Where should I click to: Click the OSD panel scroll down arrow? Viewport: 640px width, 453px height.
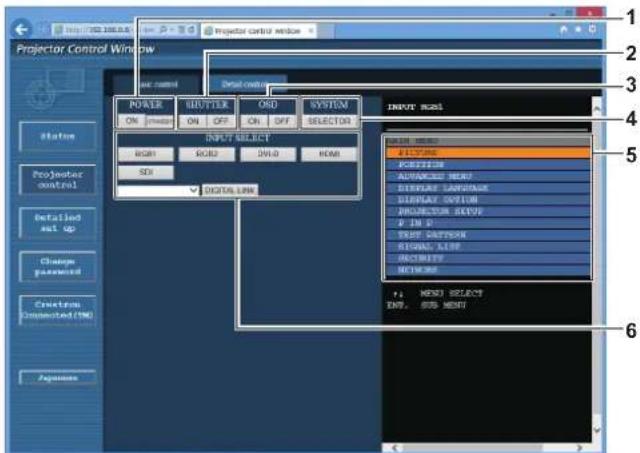coord(597,430)
